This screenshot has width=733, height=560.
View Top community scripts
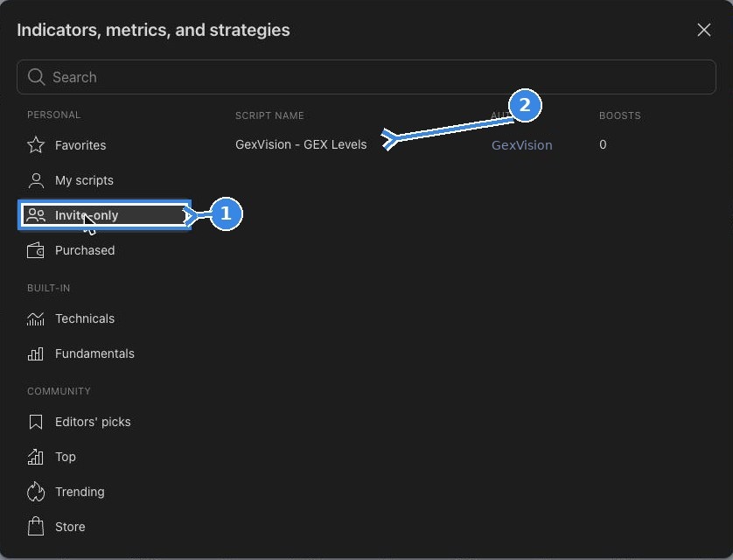click(104, 457)
